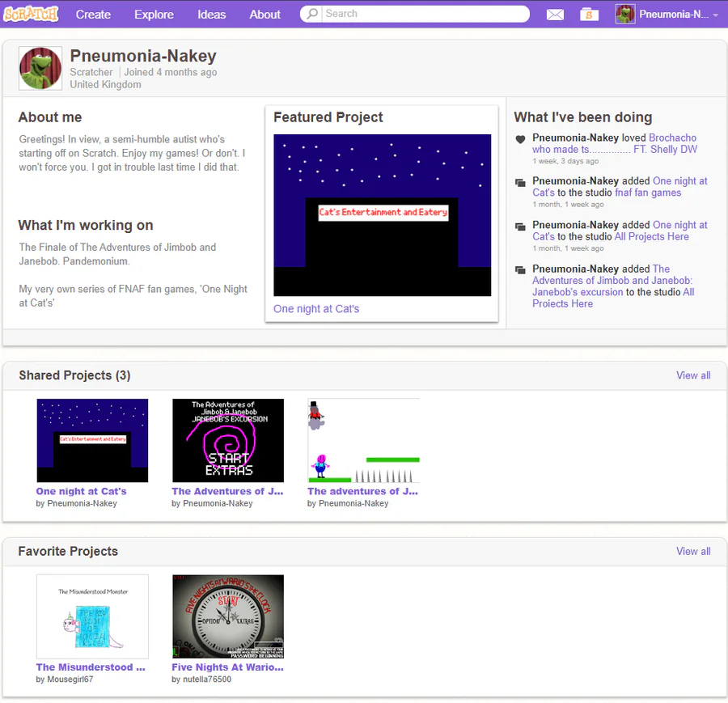
Task: Open The Misunderstood ... title link
Action: (91, 667)
